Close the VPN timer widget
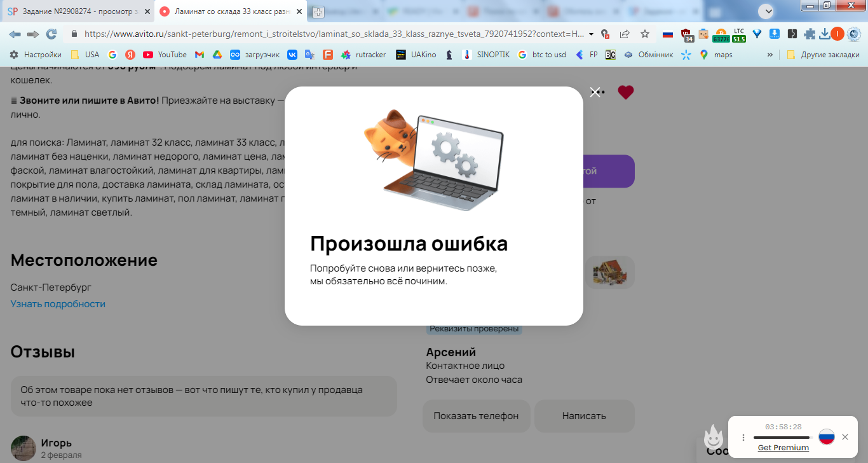 pyautogui.click(x=845, y=437)
